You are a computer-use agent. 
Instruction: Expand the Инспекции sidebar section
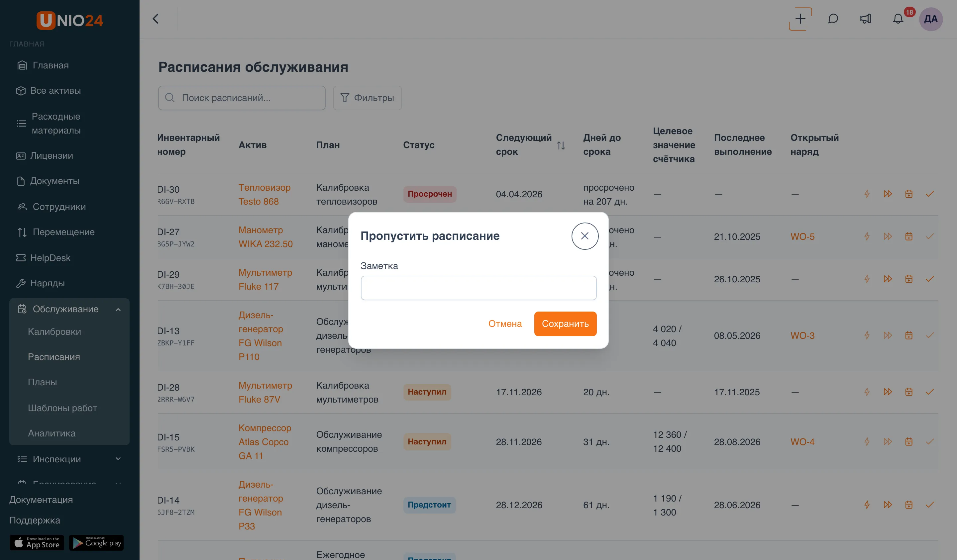click(118, 459)
